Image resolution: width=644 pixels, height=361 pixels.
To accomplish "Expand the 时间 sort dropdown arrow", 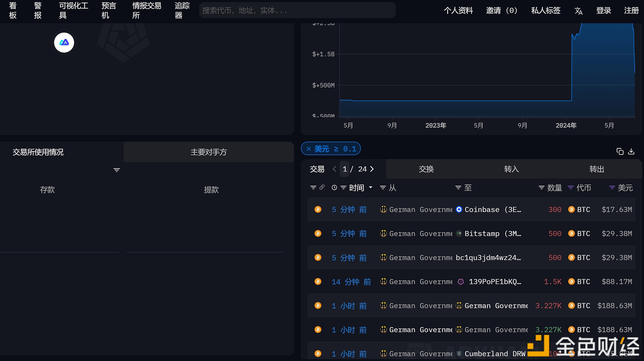I will (x=370, y=187).
